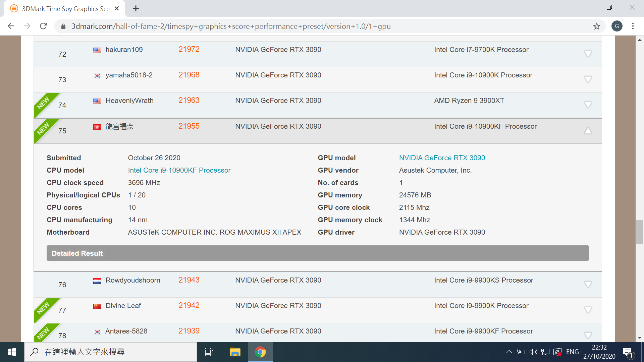The width and height of the screenshot is (644, 362).
Task: Click AMD Ryzen 9 3900XT text
Action: click(x=469, y=101)
